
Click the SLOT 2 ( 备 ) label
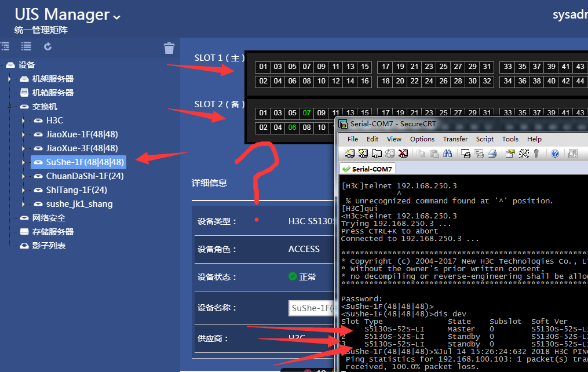click(220, 104)
